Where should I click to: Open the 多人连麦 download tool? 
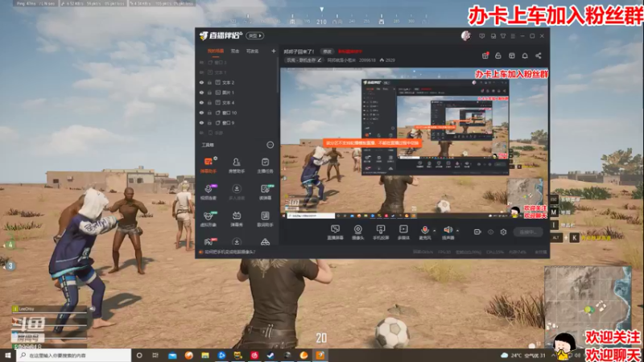point(237,192)
